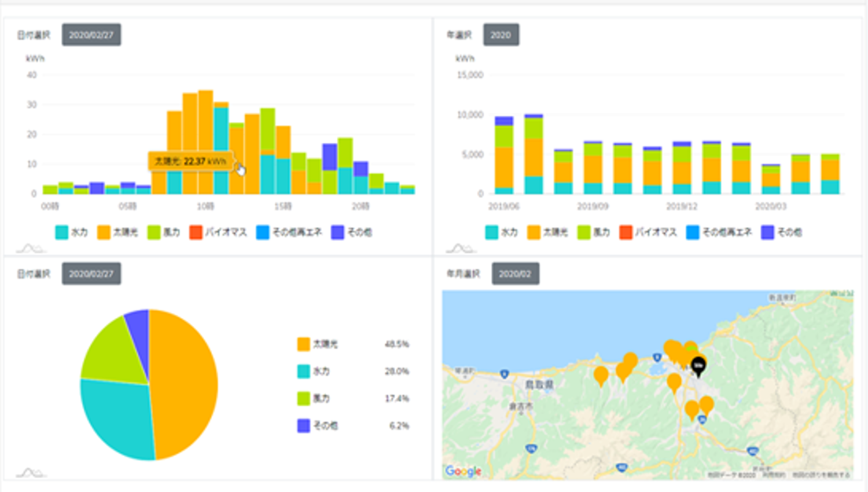
Task: Open the 地図の誤りを報告する link on the map
Action: pyautogui.click(x=821, y=475)
